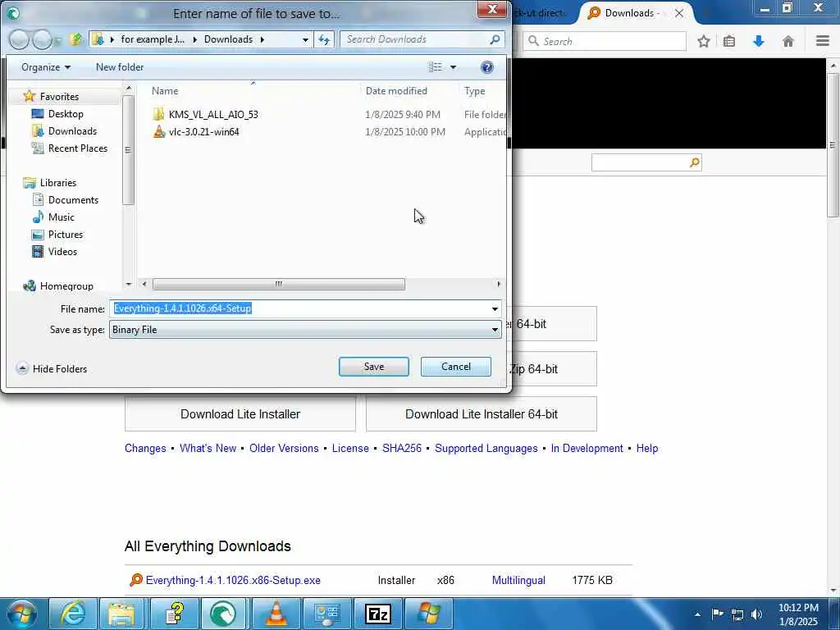This screenshot has height=630, width=840.
Task: Click the File name text field
Action: pyautogui.click(x=299, y=308)
